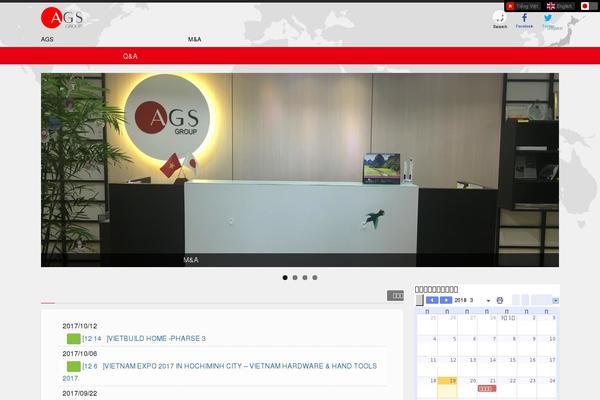The height and width of the screenshot is (400, 600).
Task: Open the red event on day 21
Action: [x=487, y=389]
